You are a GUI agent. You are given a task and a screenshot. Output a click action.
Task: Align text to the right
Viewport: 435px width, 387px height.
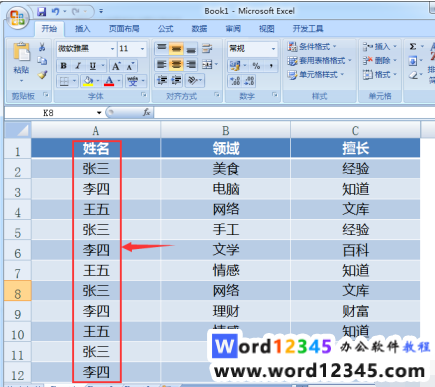tap(191, 64)
